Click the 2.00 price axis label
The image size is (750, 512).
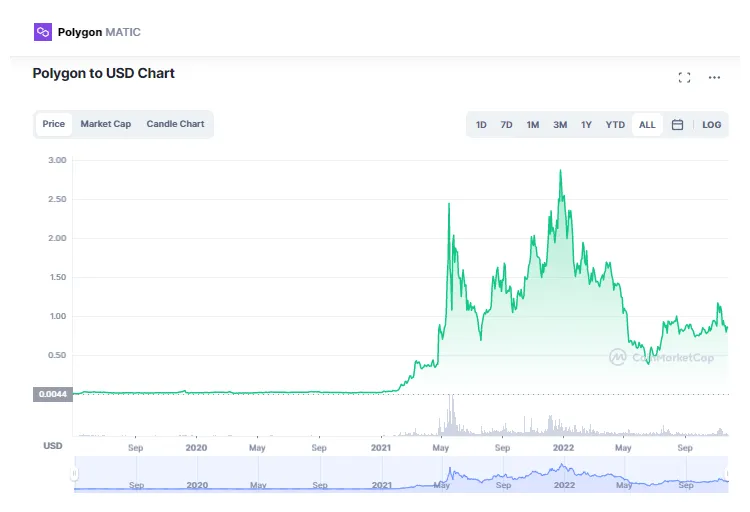tap(57, 238)
